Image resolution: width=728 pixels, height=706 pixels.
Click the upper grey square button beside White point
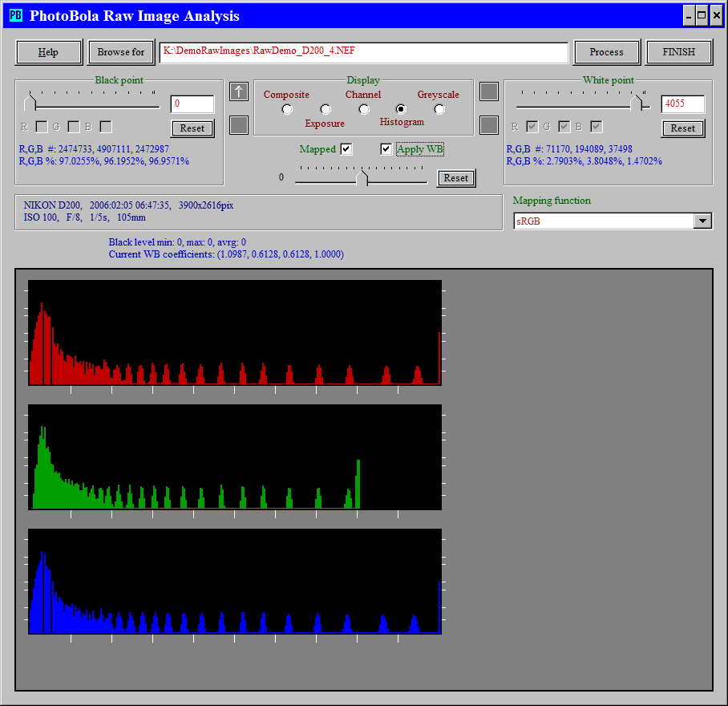(x=489, y=91)
